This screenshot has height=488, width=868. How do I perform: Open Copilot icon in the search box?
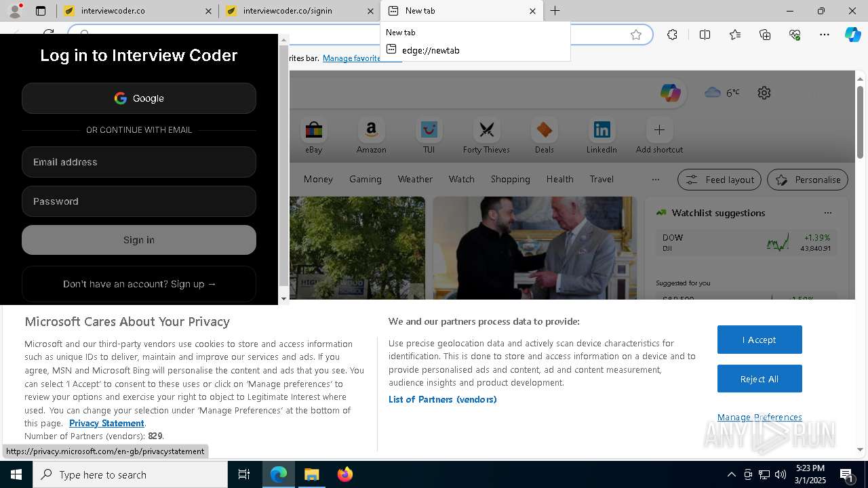[x=670, y=93]
